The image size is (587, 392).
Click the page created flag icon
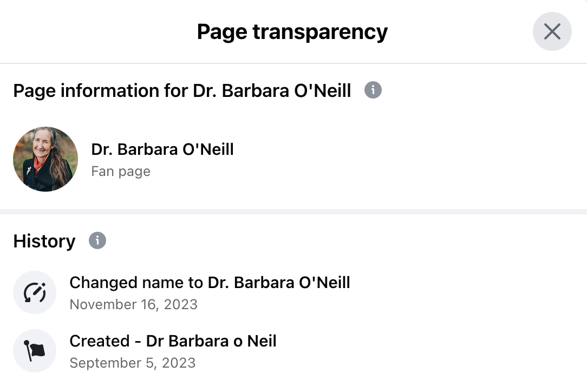[x=35, y=351]
